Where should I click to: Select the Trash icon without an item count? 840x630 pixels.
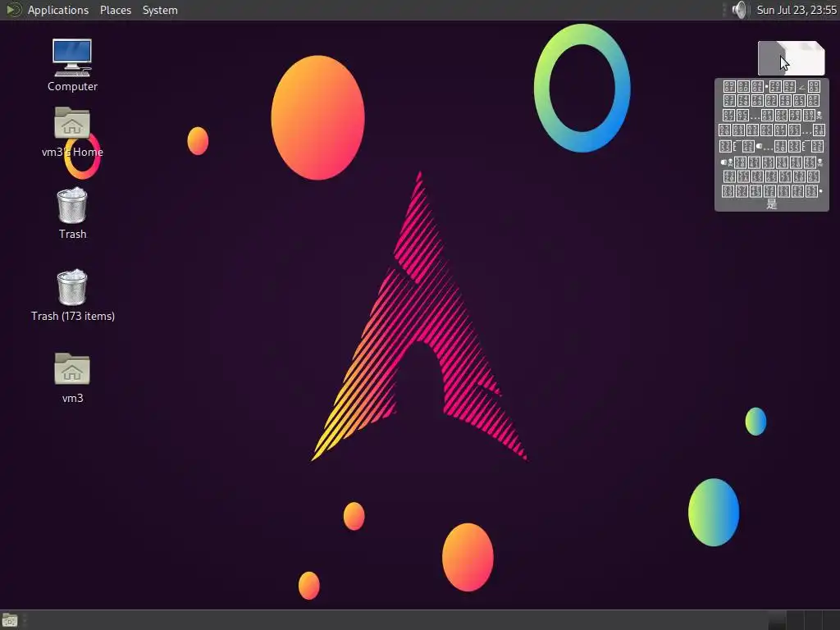click(72, 205)
